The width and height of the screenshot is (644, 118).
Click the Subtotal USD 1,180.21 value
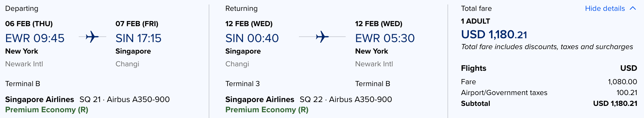tap(615, 104)
